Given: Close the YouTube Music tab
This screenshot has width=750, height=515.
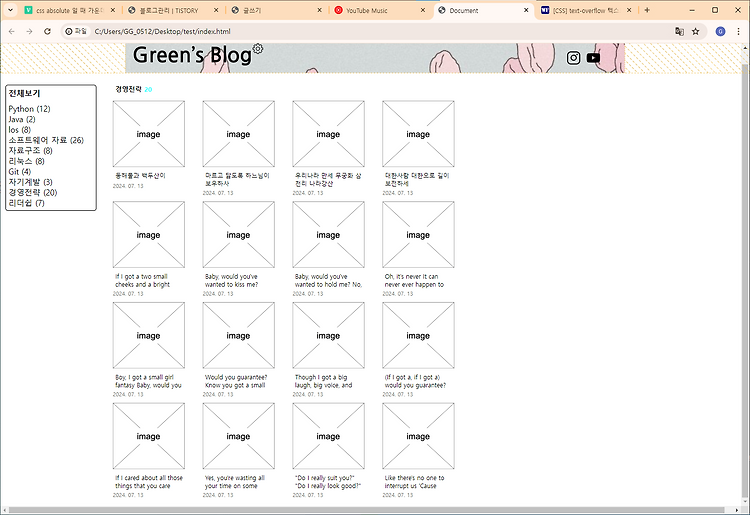Looking at the screenshot, I should [x=423, y=10].
